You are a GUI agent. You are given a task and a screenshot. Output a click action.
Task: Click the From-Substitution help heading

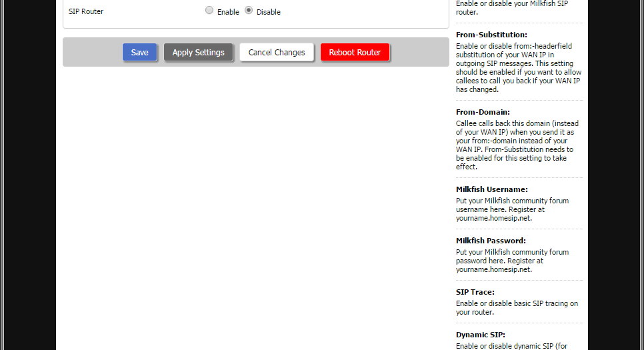(491, 35)
